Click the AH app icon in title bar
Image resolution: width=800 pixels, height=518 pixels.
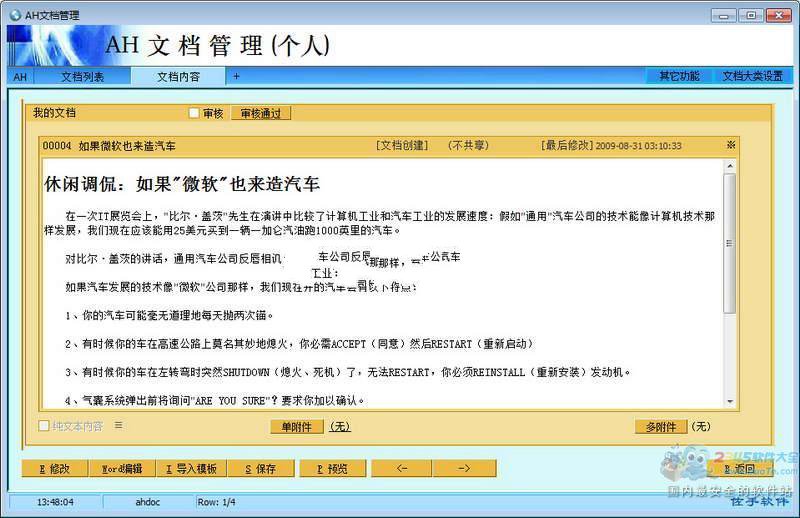(x=15, y=15)
